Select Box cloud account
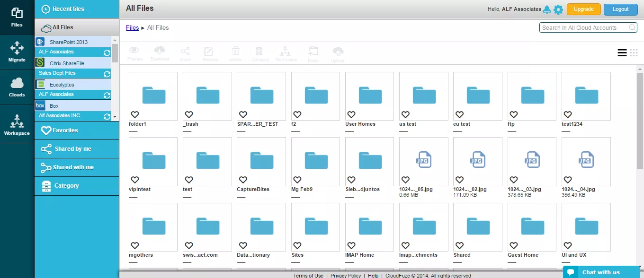This screenshot has height=278, width=644. (73, 106)
